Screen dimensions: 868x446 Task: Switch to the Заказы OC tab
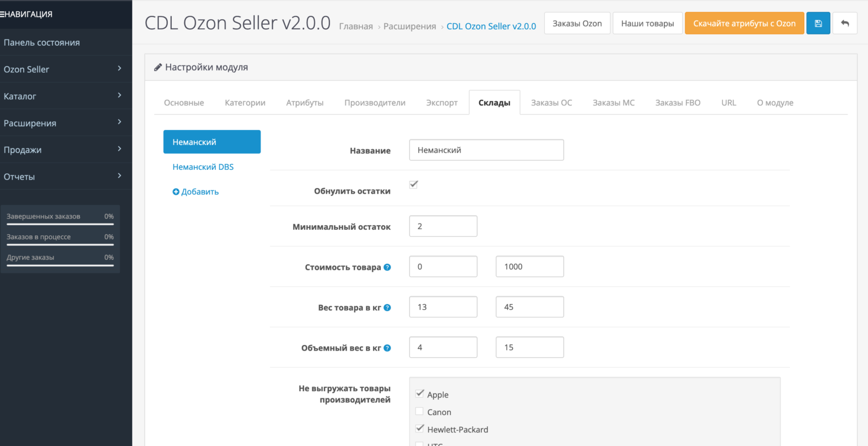[552, 103]
